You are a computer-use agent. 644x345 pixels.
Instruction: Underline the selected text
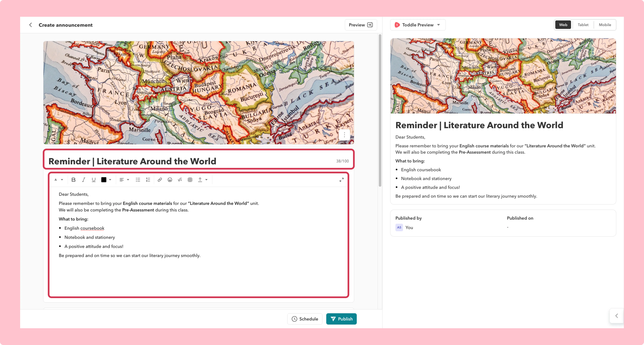click(x=93, y=180)
